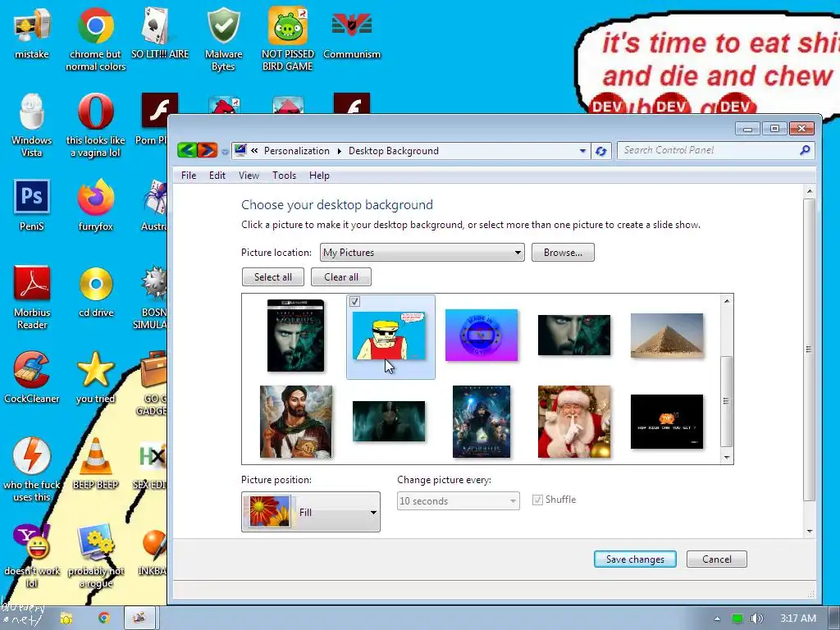Screen dimensions: 840x630
Task: Click the taskbar clock showing 3:17 AM
Action: click(797, 619)
